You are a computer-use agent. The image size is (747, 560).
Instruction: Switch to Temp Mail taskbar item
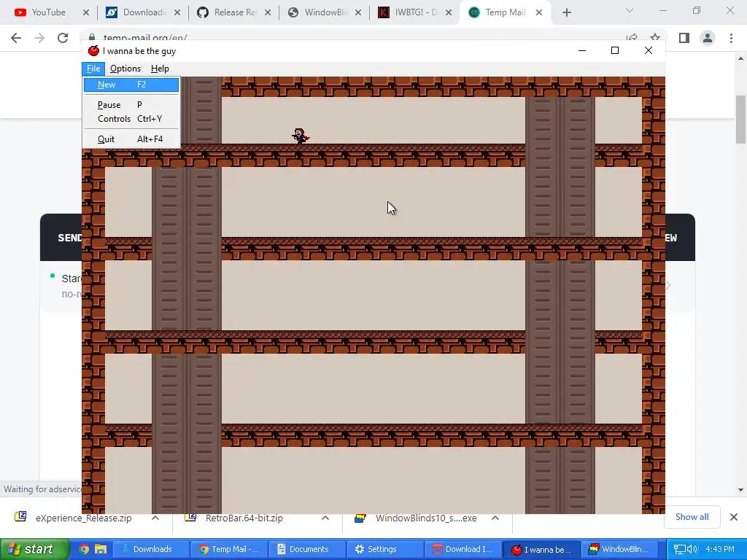tap(230, 549)
